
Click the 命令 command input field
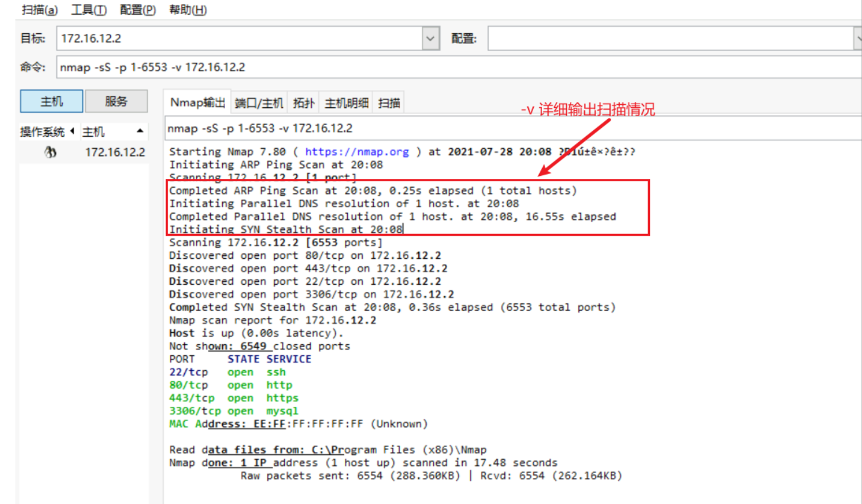tap(459, 67)
